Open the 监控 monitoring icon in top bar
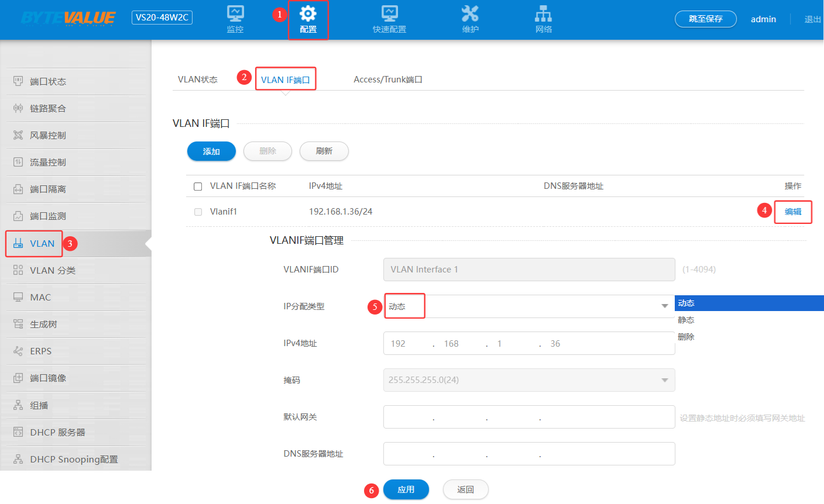Screen dimensions: 824x504 pyautogui.click(x=235, y=14)
